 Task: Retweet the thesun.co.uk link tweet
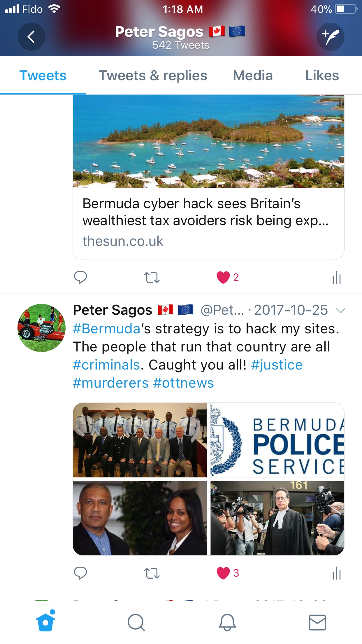(152, 277)
